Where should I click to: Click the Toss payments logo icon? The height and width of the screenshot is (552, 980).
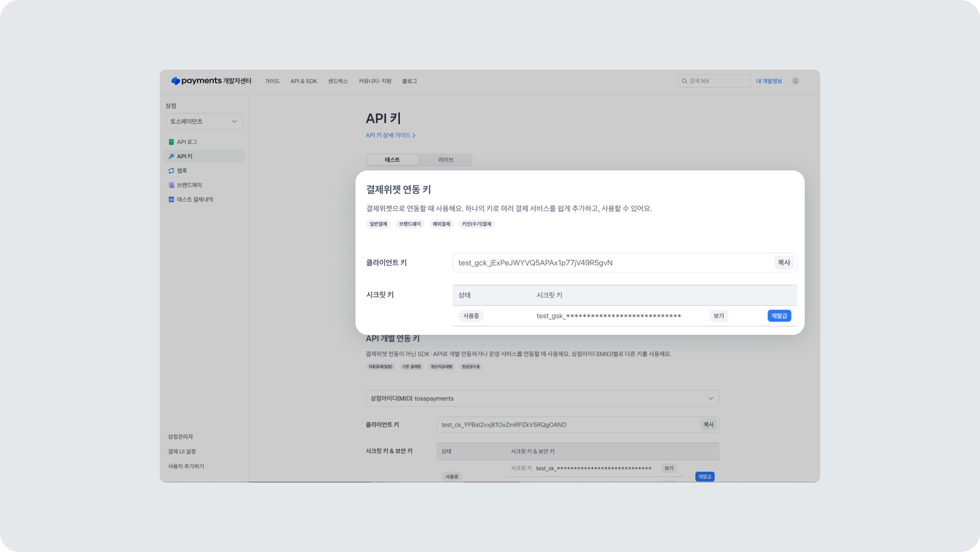(175, 81)
